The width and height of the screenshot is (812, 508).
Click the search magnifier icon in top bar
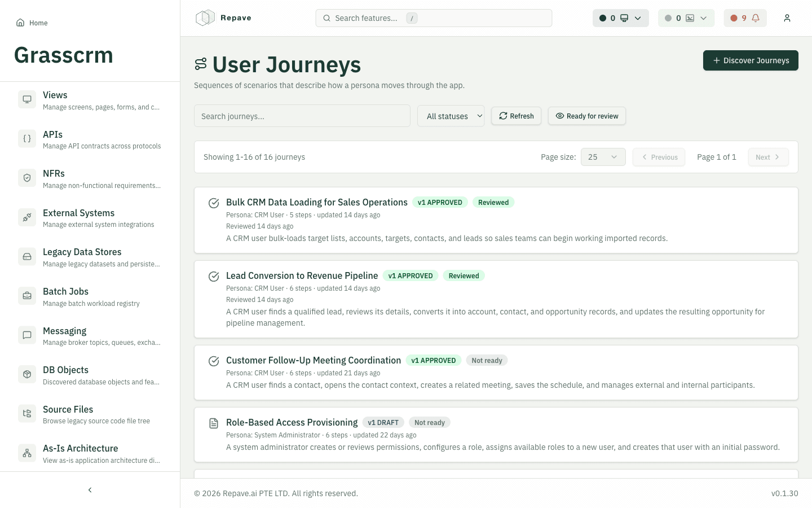tap(326, 18)
